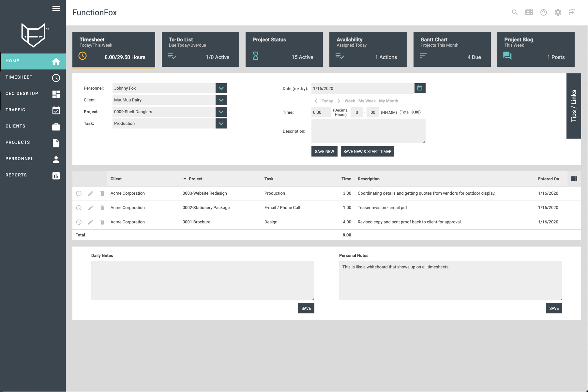Select the Availability dashboard card
This screenshot has width=588, height=392.
(368, 50)
